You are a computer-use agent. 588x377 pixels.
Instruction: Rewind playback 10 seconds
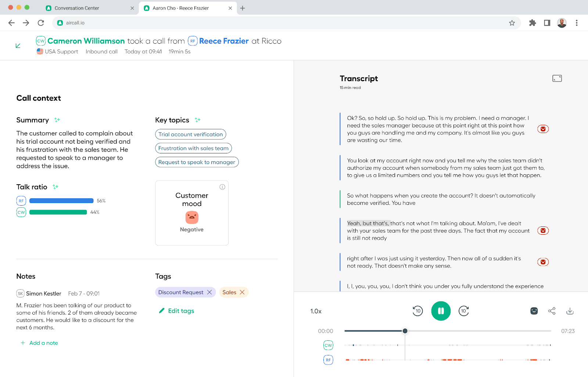click(x=417, y=311)
